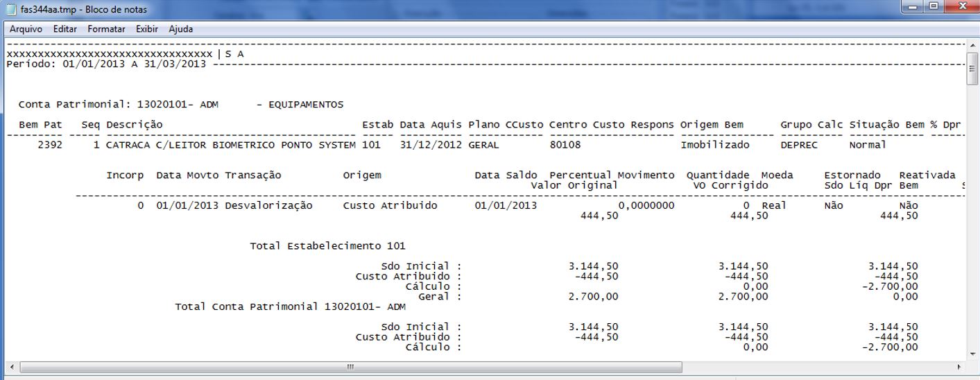This screenshot has height=380, width=980.
Task: Click the horizontal scrollbar right arrow
Action: point(960,367)
